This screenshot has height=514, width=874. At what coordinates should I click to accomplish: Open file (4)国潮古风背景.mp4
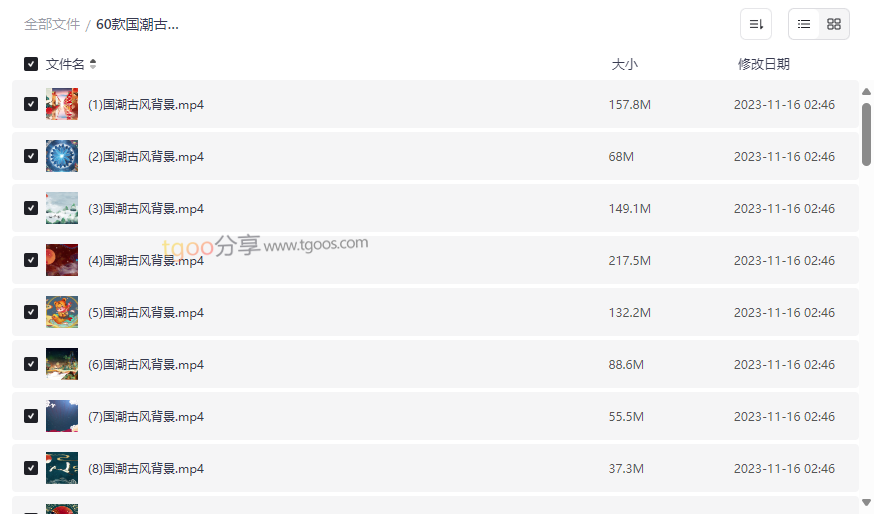[x=146, y=260]
